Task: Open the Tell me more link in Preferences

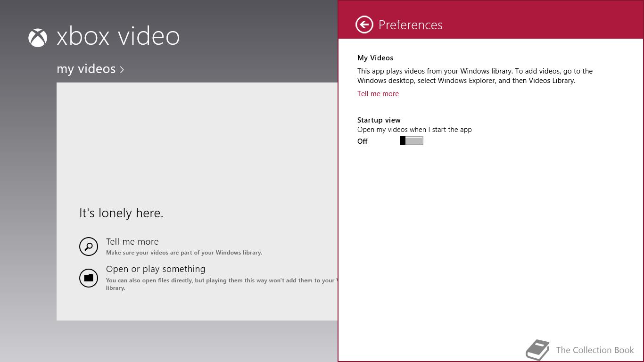Action: pos(378,94)
